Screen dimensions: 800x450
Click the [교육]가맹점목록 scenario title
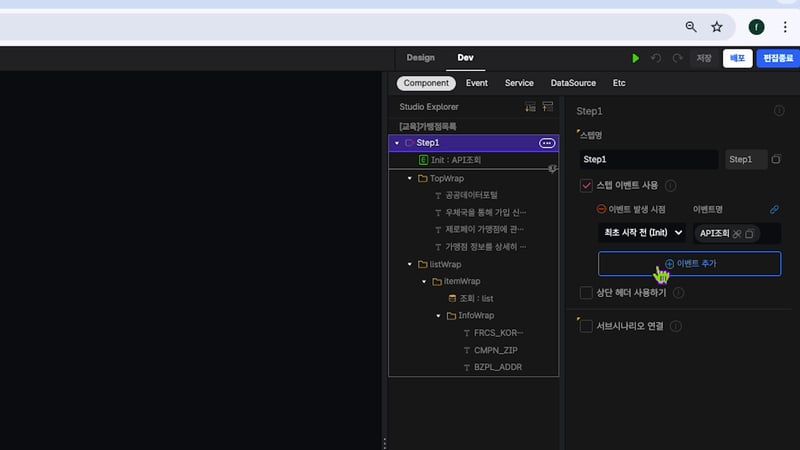pyautogui.click(x=428, y=127)
